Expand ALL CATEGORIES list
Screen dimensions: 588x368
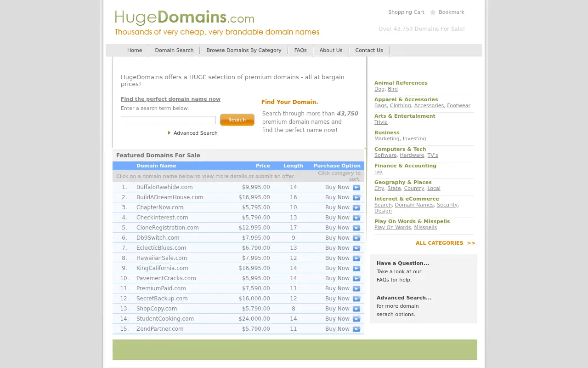[x=445, y=243]
